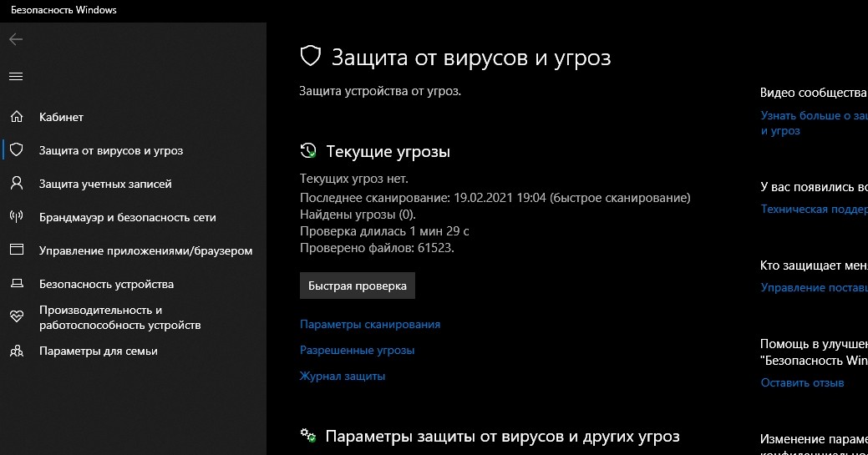Screen dimensions: 868x455
Task: Click the text Проверено файлов: 61523.
Action: (x=377, y=247)
